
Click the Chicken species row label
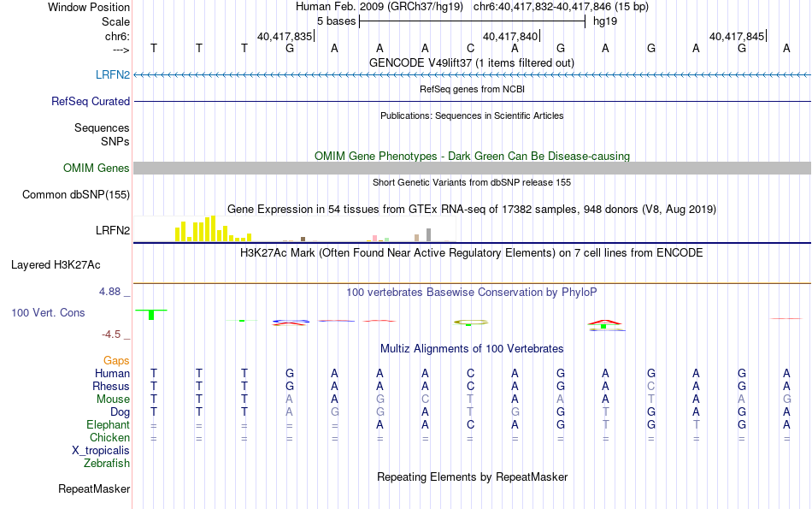109,437
